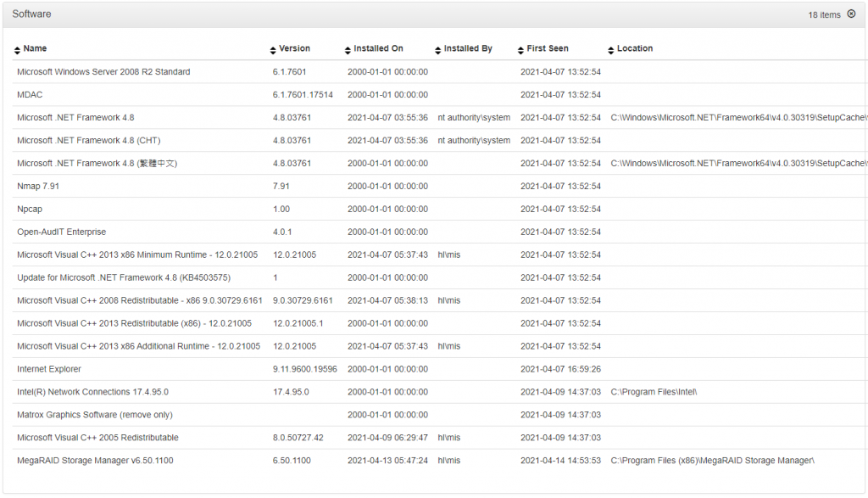Select the Internet Explorer entry
The height and width of the screenshot is (498, 868).
click(x=49, y=369)
